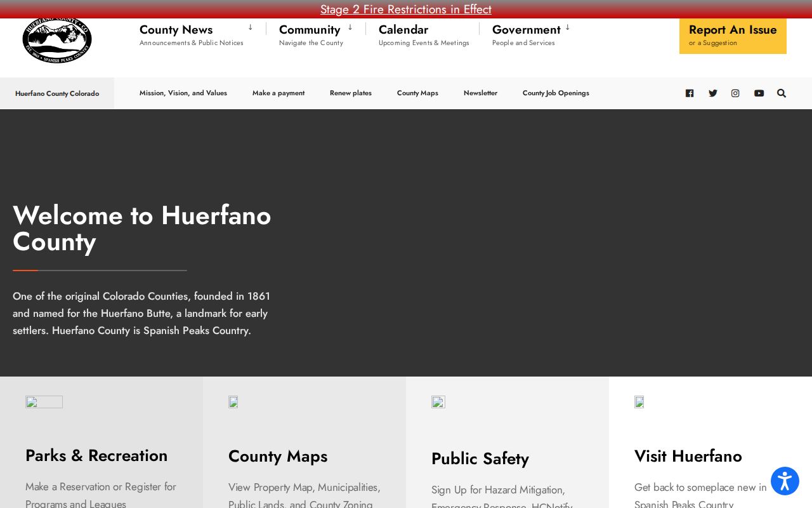812x508 pixels.
Task: Open the Public Safety heading
Action: point(480,458)
